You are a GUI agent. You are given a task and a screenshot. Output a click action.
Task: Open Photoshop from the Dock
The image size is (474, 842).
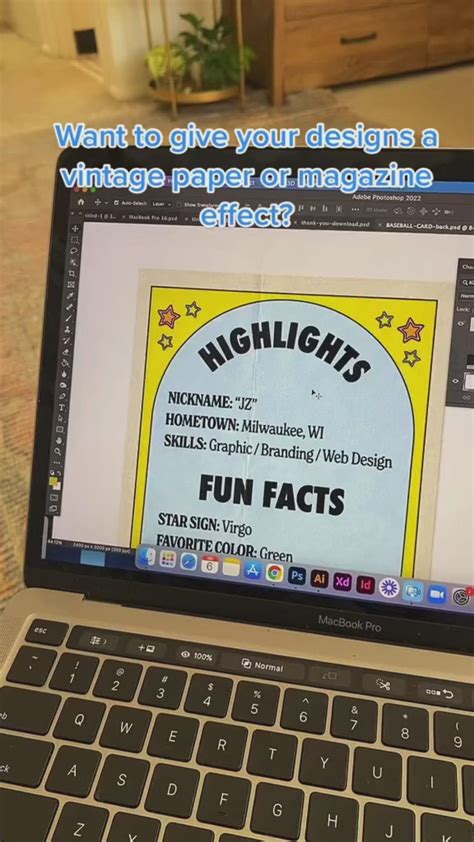click(x=297, y=576)
